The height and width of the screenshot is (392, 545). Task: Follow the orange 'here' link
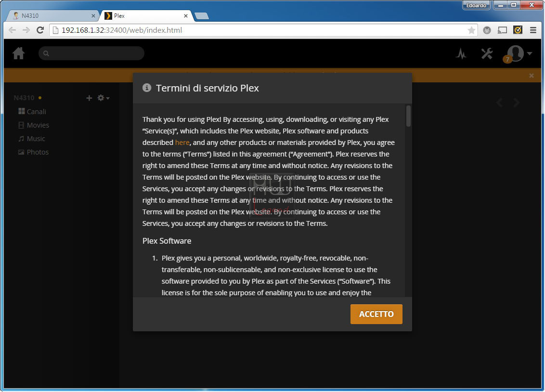182,143
